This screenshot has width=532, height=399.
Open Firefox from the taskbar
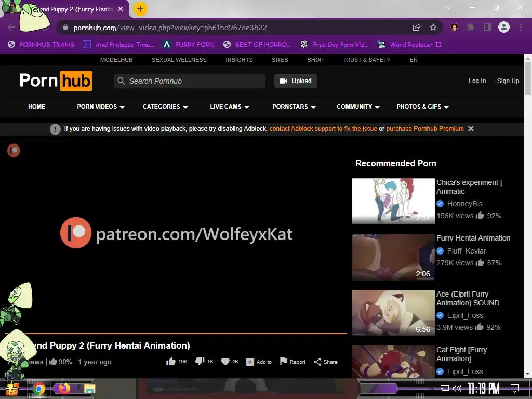tap(64, 388)
